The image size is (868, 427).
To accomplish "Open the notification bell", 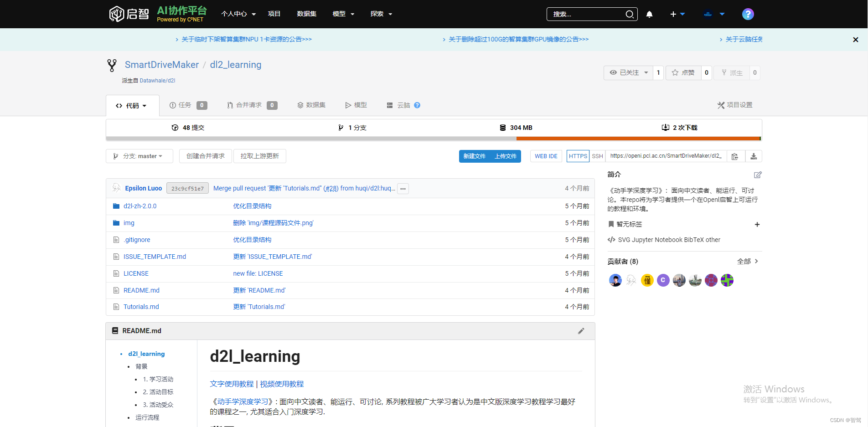I will pos(649,14).
